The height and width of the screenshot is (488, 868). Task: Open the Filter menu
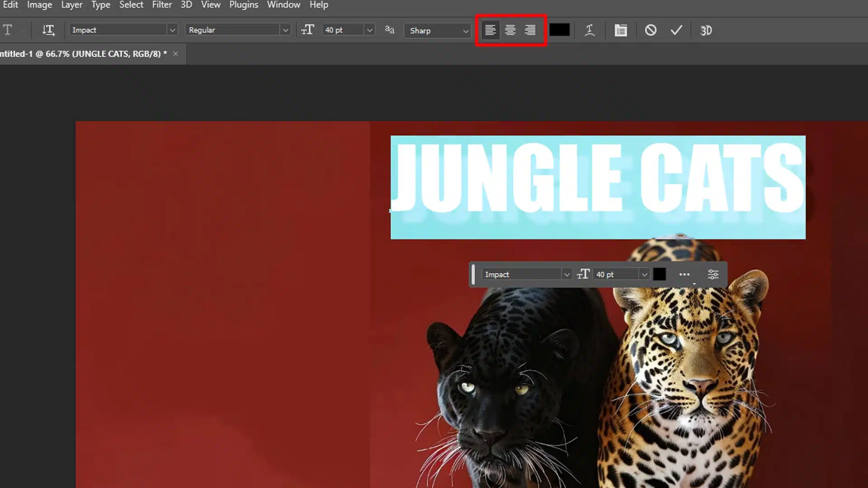click(161, 5)
